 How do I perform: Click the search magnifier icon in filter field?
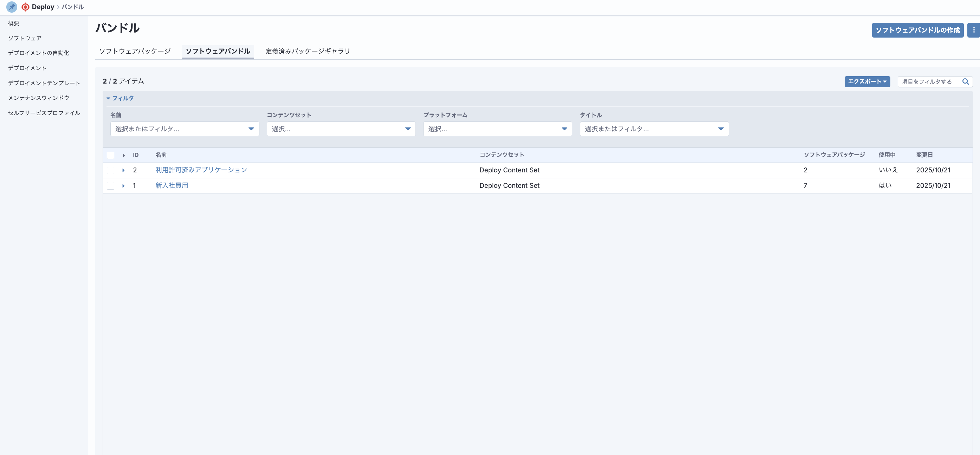[x=965, y=81]
